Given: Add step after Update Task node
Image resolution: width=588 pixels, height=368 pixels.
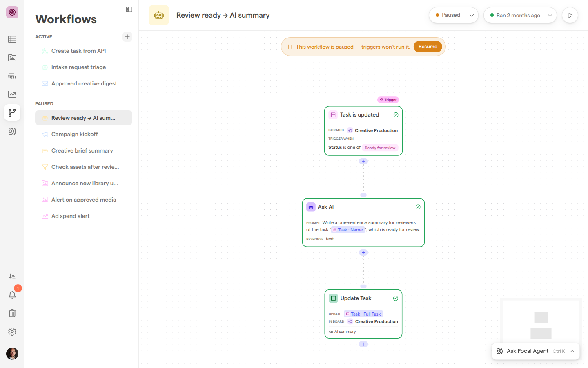Looking at the screenshot, I should pos(363,344).
